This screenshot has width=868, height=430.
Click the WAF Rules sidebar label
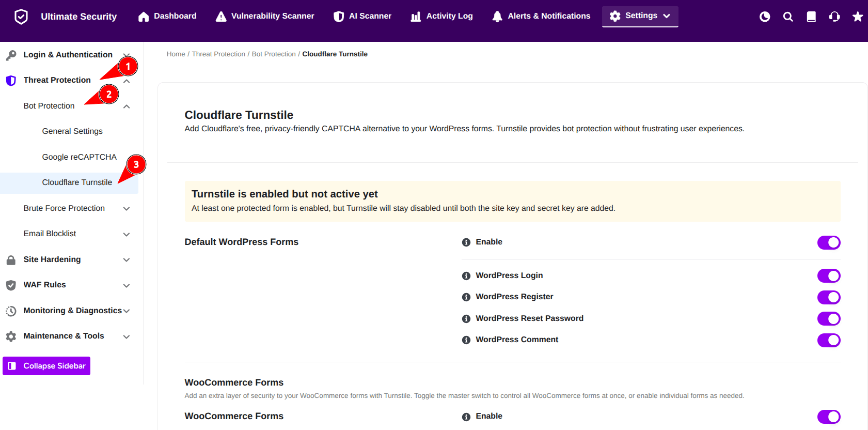[x=44, y=285]
